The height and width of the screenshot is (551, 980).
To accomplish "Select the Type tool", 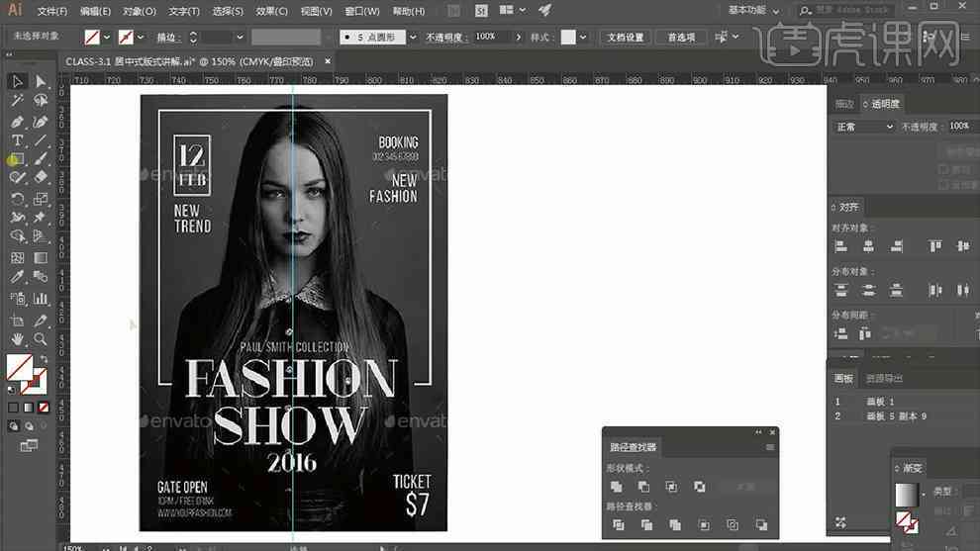I will pyautogui.click(x=17, y=139).
